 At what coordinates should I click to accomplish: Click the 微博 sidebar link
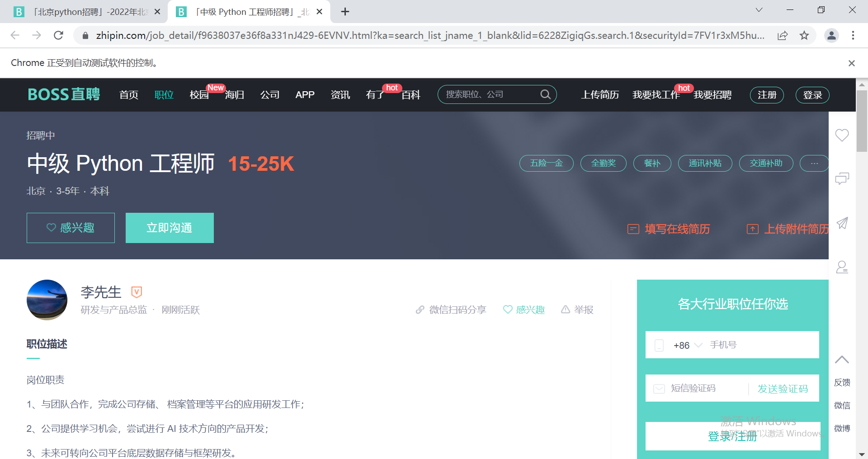coord(842,428)
